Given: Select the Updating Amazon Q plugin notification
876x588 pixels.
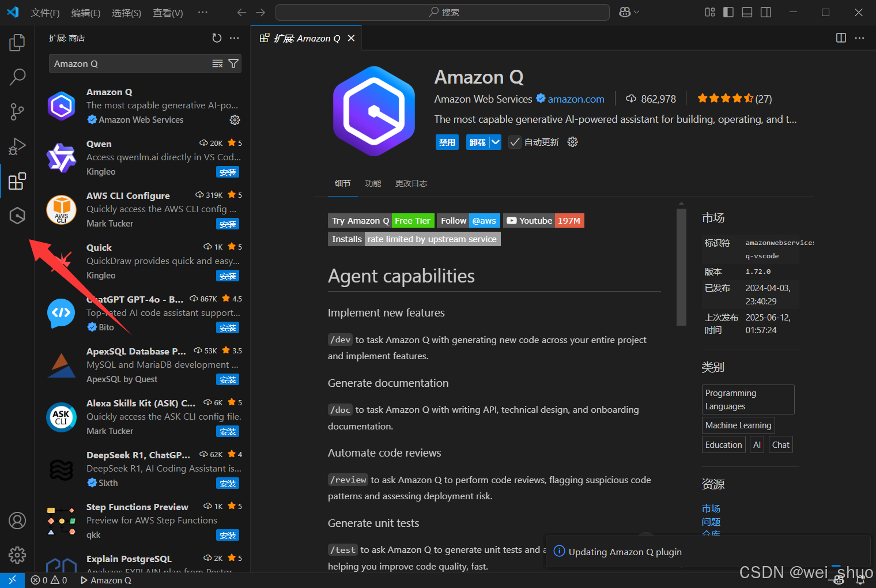Looking at the screenshot, I should (x=708, y=552).
